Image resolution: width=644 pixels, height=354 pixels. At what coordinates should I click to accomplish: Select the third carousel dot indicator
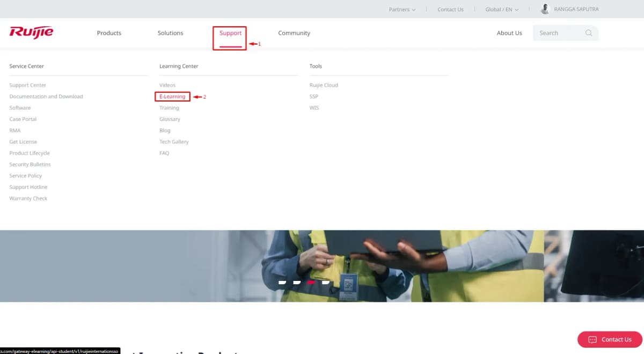coord(310,282)
